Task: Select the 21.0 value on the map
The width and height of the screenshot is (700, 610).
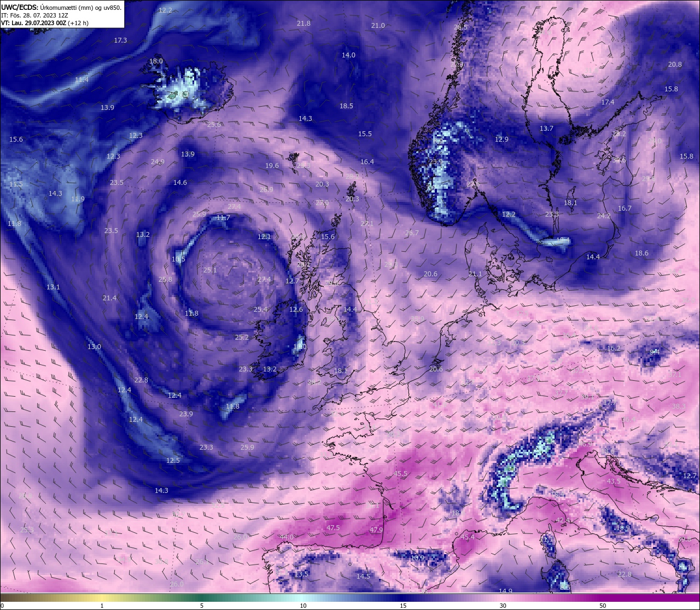Action: click(378, 26)
